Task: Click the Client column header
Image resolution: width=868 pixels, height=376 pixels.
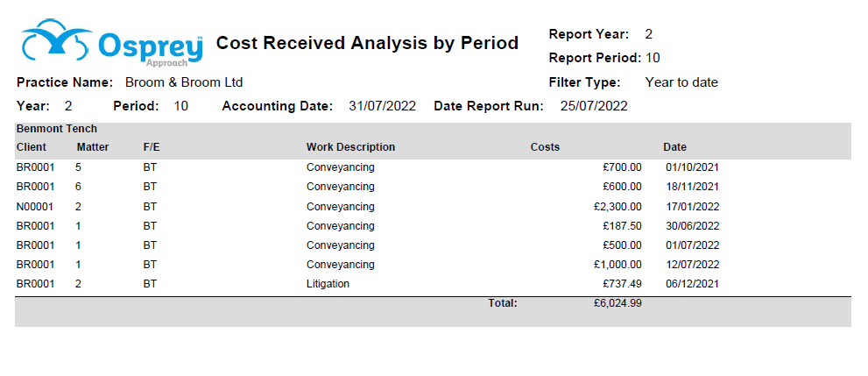Action: click(x=32, y=147)
